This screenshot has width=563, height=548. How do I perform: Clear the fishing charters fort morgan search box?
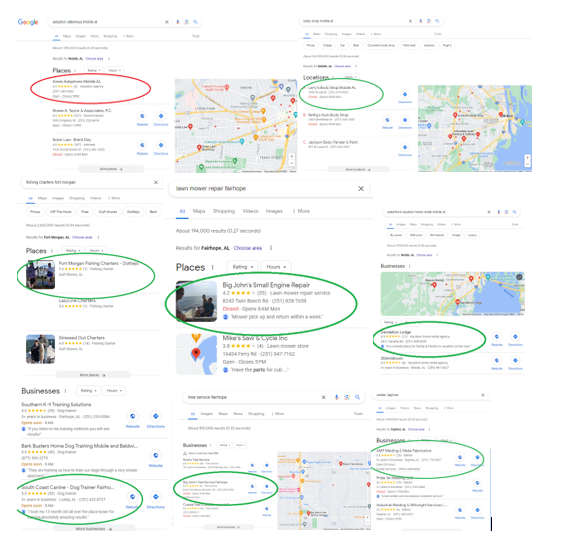pos(156,182)
